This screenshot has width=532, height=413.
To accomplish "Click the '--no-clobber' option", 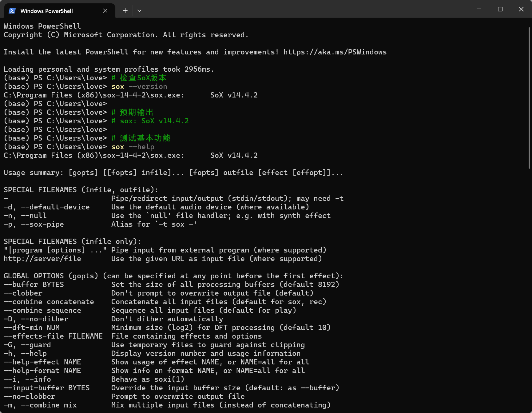I will pyautogui.click(x=30, y=396).
